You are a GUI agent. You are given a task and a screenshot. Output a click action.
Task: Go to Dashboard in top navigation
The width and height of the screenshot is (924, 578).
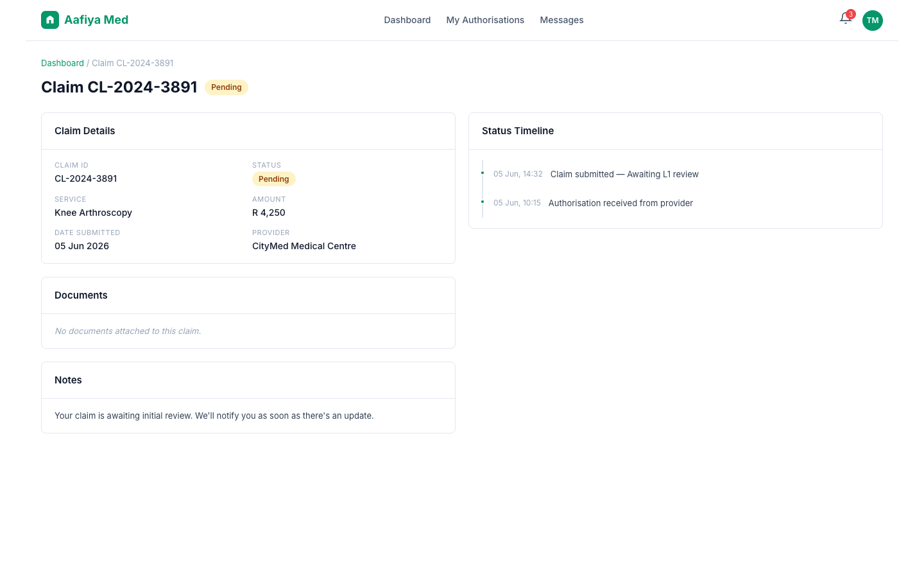click(407, 20)
